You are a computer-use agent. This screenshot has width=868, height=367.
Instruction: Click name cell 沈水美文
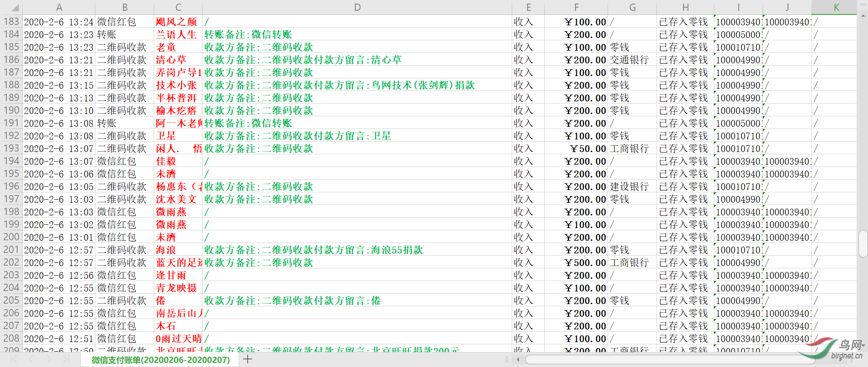pos(178,199)
